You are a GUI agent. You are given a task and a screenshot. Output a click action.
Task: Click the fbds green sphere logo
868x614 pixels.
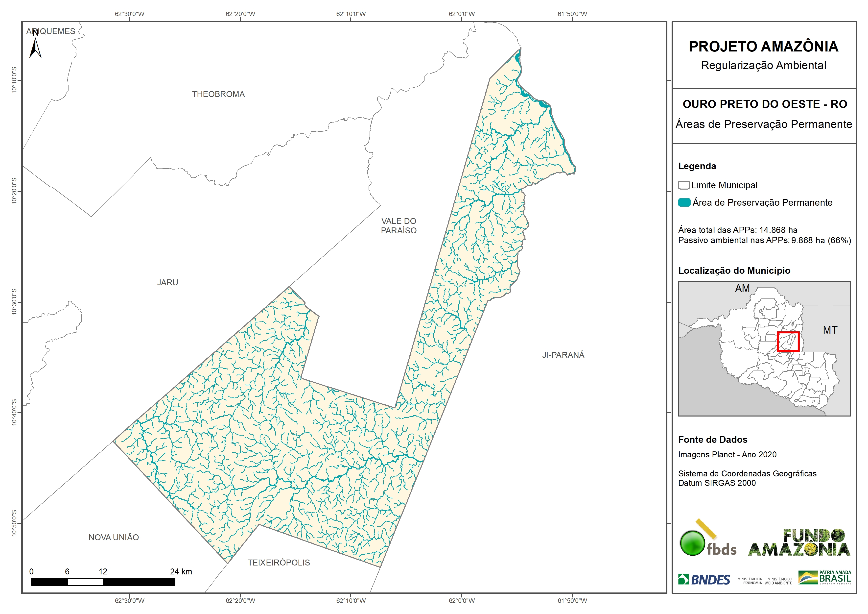[693, 543]
